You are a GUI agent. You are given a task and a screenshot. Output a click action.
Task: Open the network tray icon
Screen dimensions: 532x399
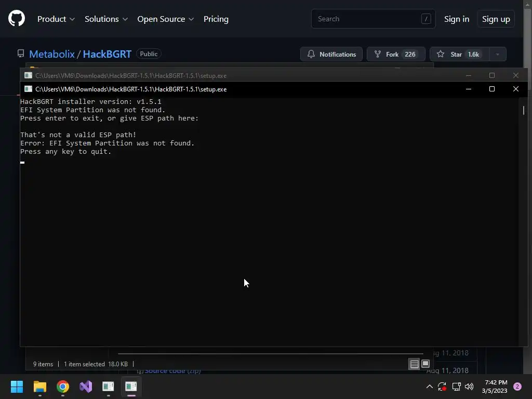456,387
